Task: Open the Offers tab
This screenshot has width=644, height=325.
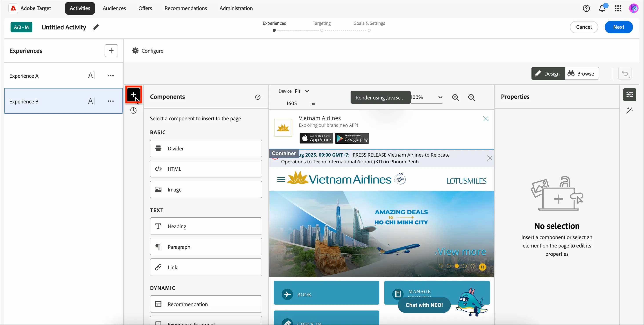Action: [x=145, y=8]
